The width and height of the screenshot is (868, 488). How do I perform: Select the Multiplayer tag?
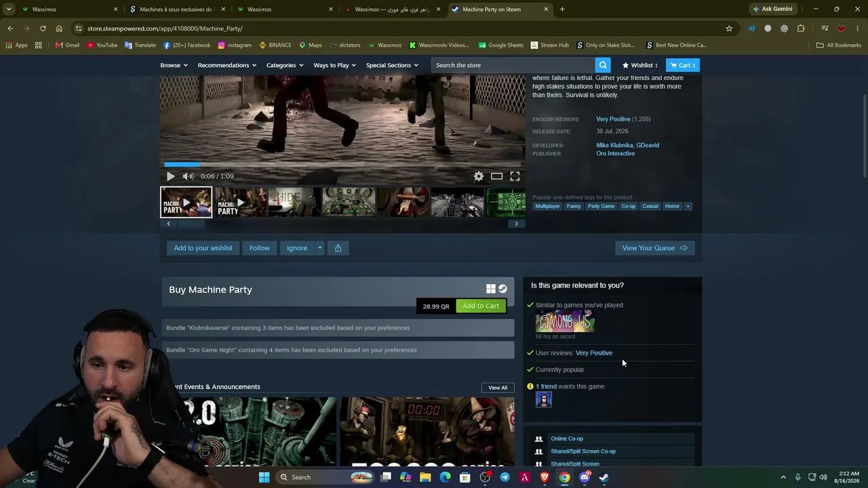[x=547, y=206]
